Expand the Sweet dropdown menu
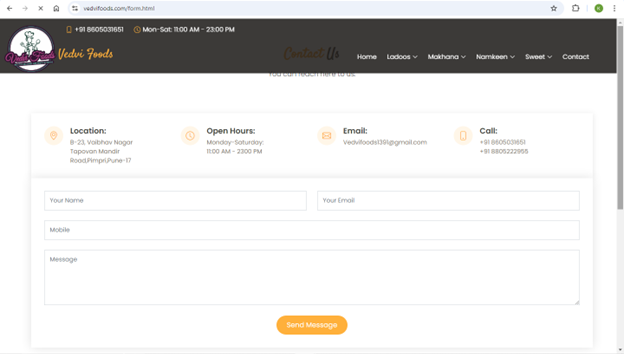Image resolution: width=629 pixels, height=364 pixels. (x=538, y=57)
